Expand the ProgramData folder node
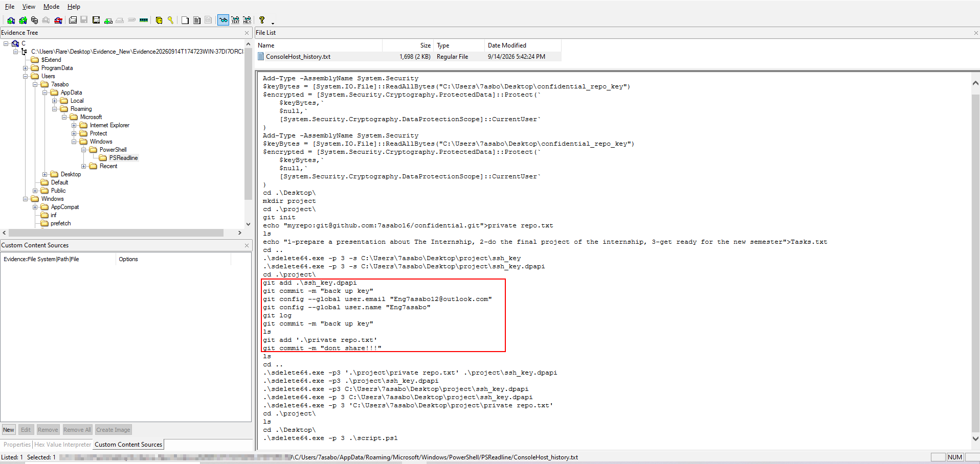This screenshot has width=980, height=464. pyautogui.click(x=26, y=68)
